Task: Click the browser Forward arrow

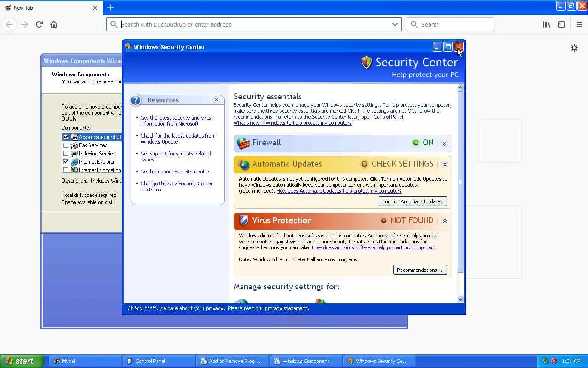Action: coord(24,24)
